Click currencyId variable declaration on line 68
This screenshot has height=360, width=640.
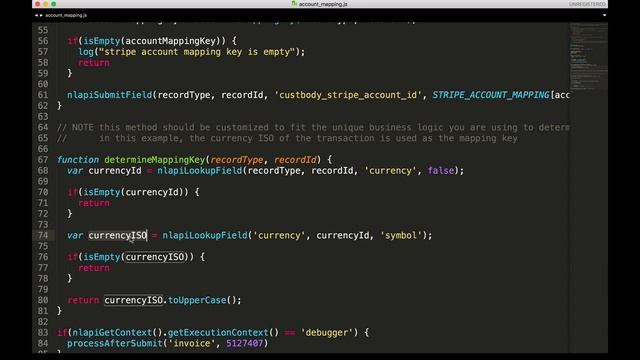click(x=115, y=171)
